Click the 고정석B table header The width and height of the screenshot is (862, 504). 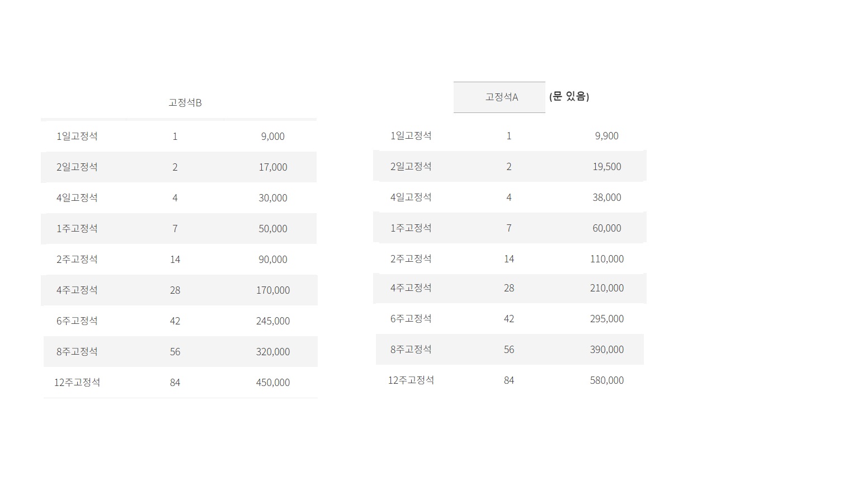(x=185, y=102)
